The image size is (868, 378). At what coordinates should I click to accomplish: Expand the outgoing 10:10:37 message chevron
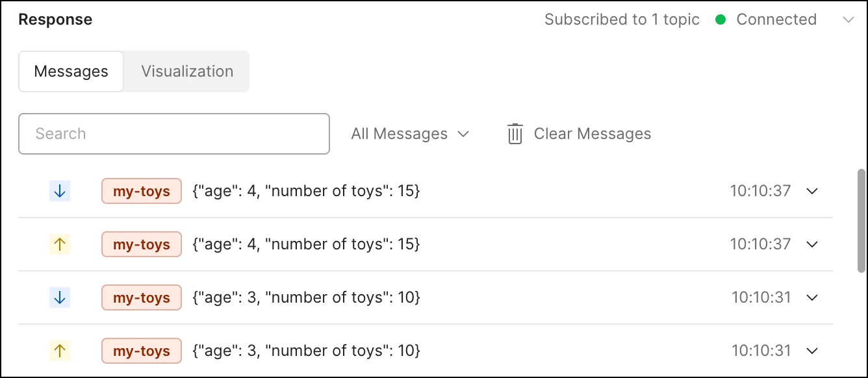811,244
